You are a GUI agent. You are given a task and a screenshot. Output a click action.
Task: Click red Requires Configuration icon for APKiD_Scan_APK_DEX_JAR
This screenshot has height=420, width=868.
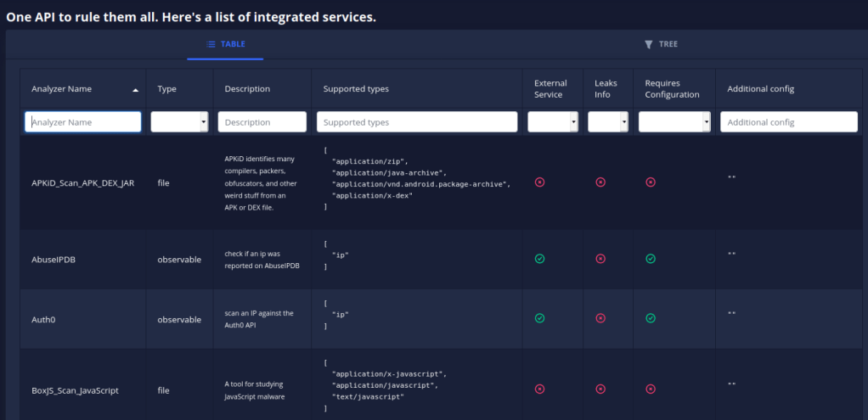tap(651, 182)
